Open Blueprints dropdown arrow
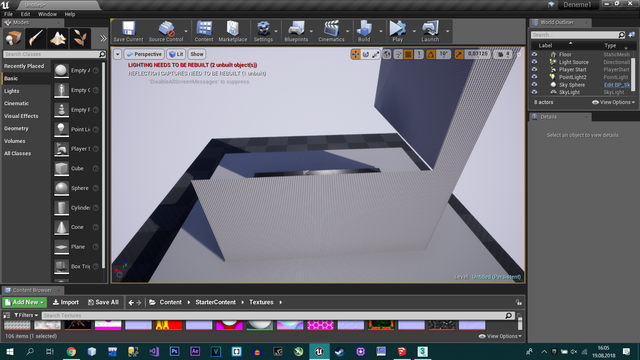The height and width of the screenshot is (360, 640). [311, 31]
